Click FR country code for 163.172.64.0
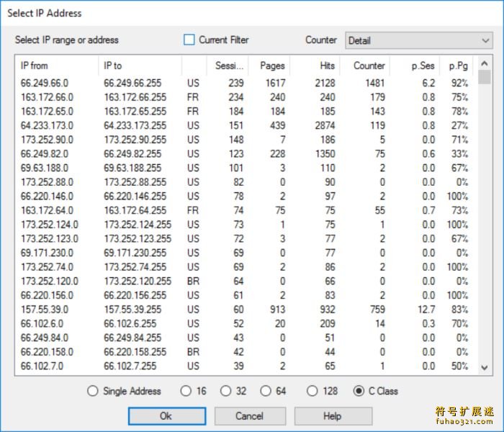 [193, 210]
